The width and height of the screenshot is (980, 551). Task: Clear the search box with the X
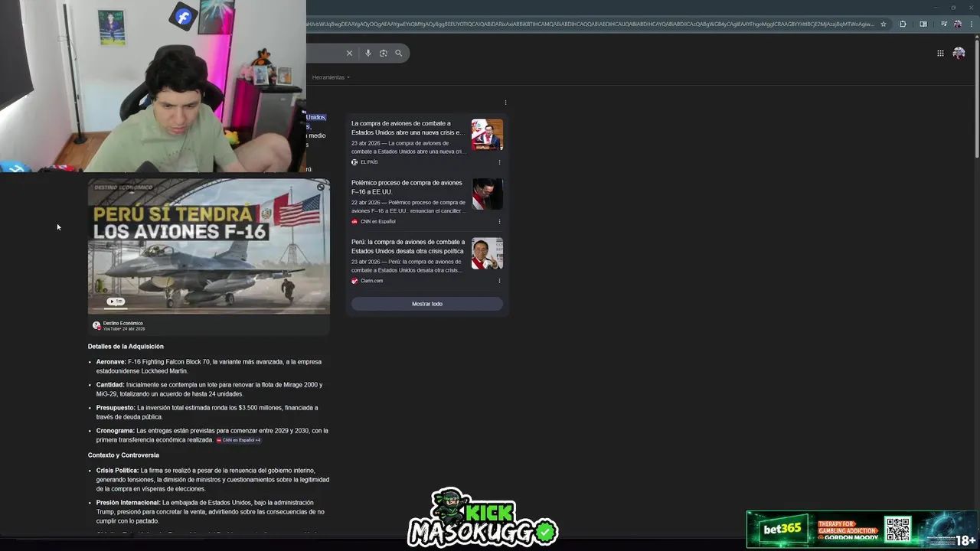(349, 53)
